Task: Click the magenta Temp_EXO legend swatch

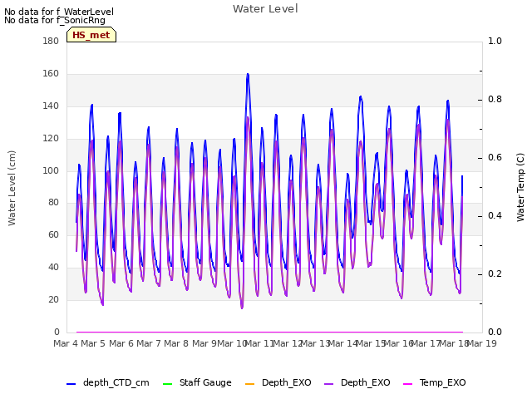Action: (407, 384)
